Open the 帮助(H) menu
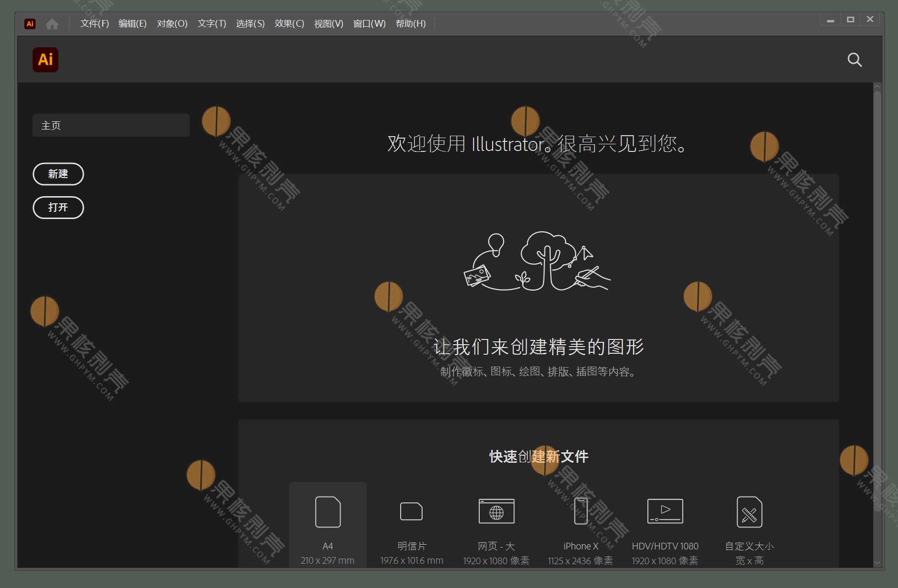The image size is (898, 588). tap(411, 24)
